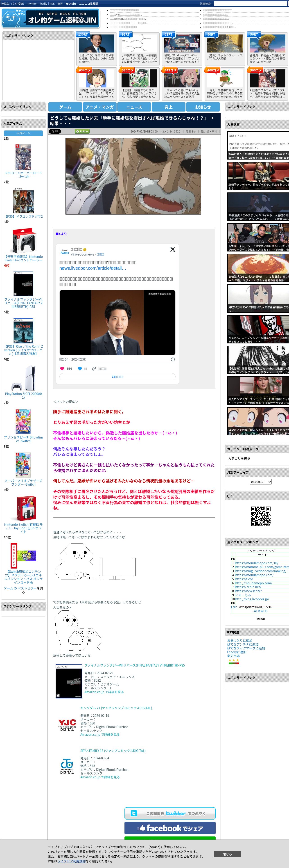The height and width of the screenshot is (868, 289).
Task: Select the 人気ゲーム tab in sidebar
Action: click(23, 133)
